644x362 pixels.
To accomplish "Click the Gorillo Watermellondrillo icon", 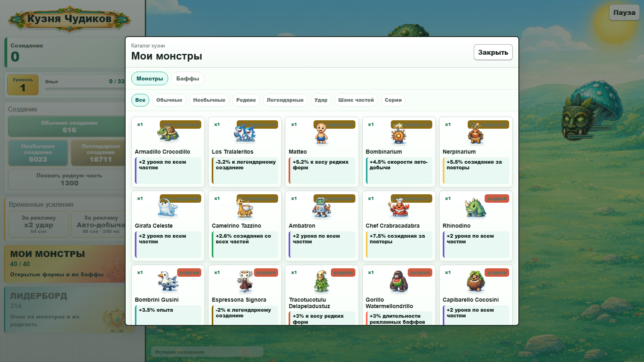I will [x=398, y=282].
